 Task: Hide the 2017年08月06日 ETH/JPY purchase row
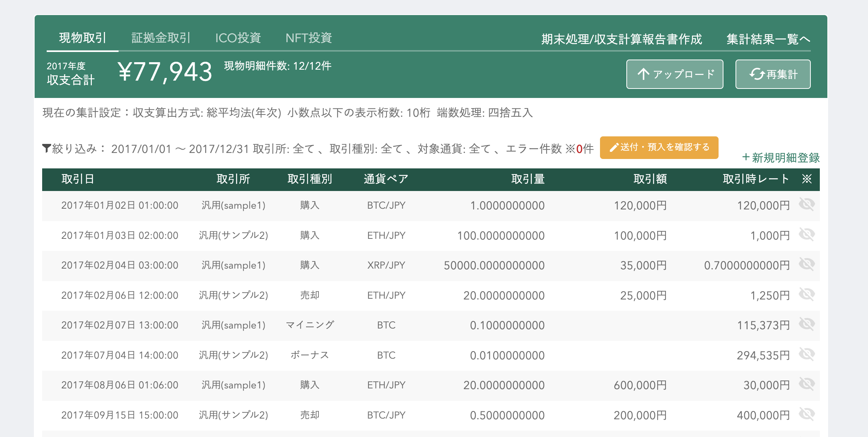807,384
